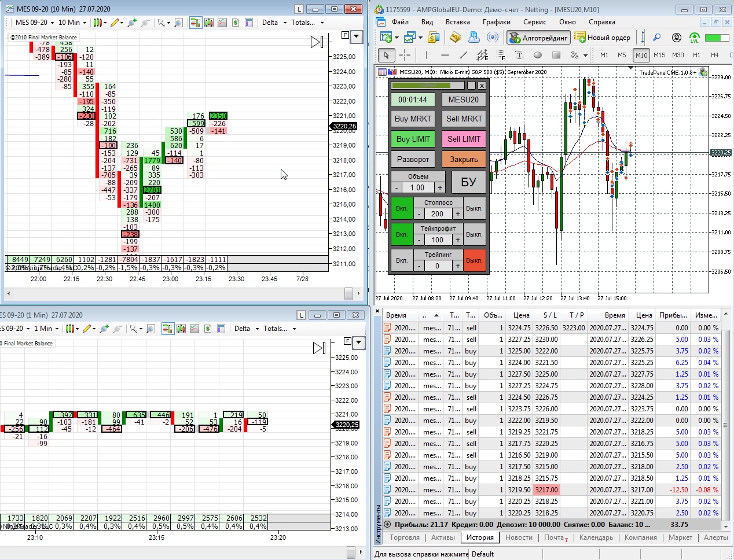This screenshot has height=560, width=734.
Task: Jump to latest bar arrow in 1 Min chart
Action: (x=319, y=348)
